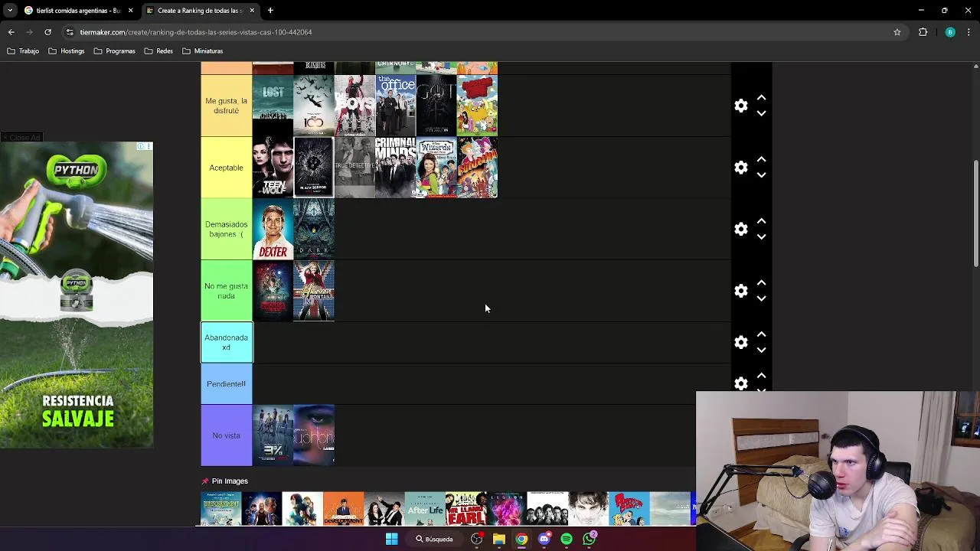Go back to previous page
980x551 pixels.
point(11,32)
